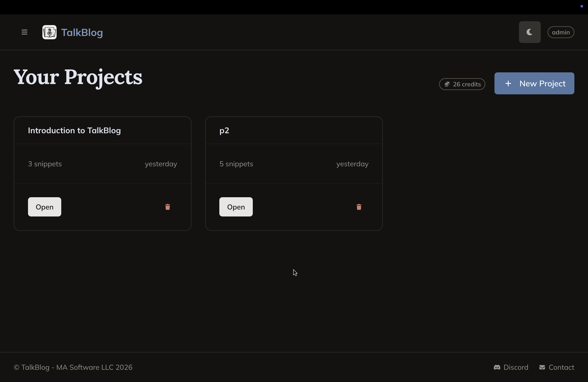Click the TalkBlog brand name link
Viewport: 588px width, 382px height.
(82, 33)
